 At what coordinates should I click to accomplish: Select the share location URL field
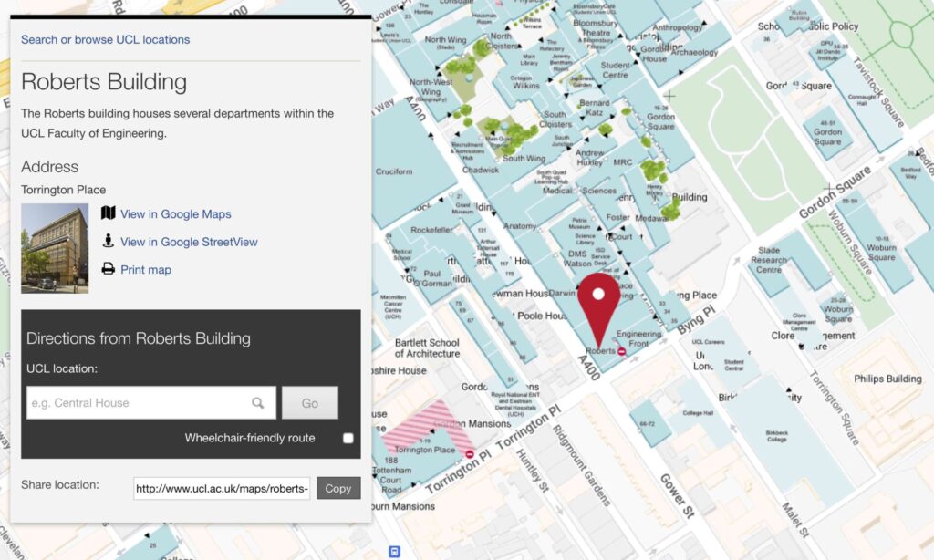click(x=222, y=488)
